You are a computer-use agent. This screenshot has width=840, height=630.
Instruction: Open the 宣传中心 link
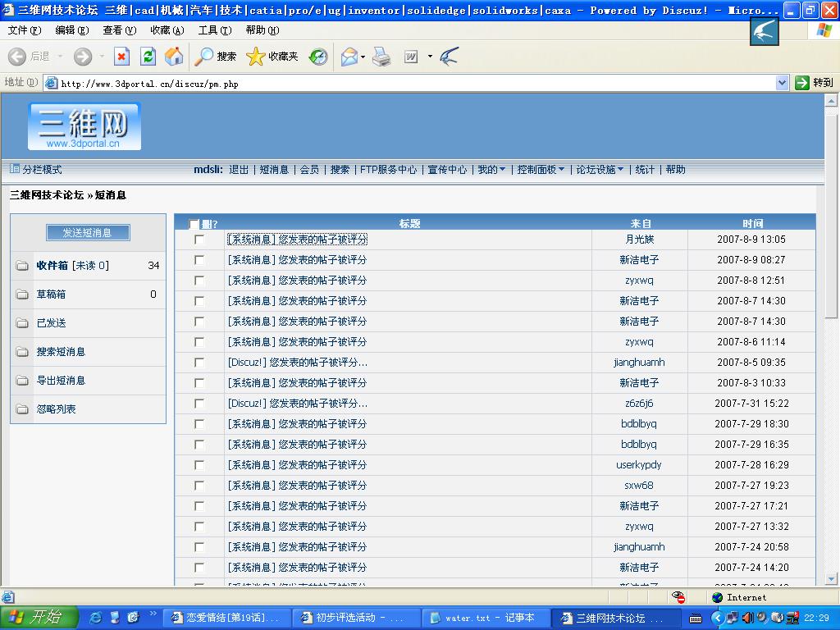(447, 169)
